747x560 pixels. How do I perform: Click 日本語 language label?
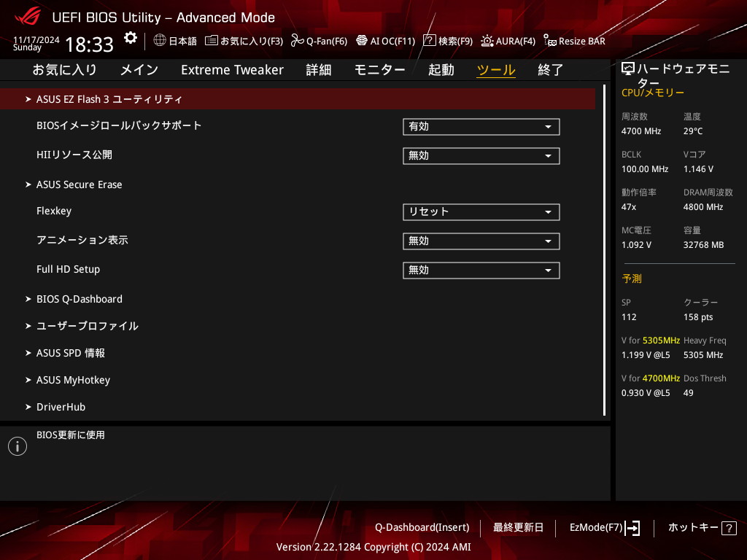(183, 42)
